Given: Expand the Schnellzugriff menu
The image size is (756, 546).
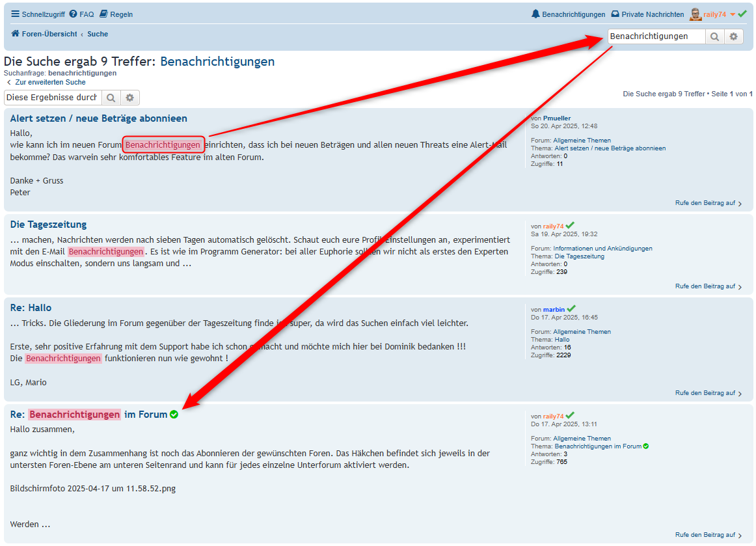Looking at the screenshot, I should pyautogui.click(x=38, y=14).
